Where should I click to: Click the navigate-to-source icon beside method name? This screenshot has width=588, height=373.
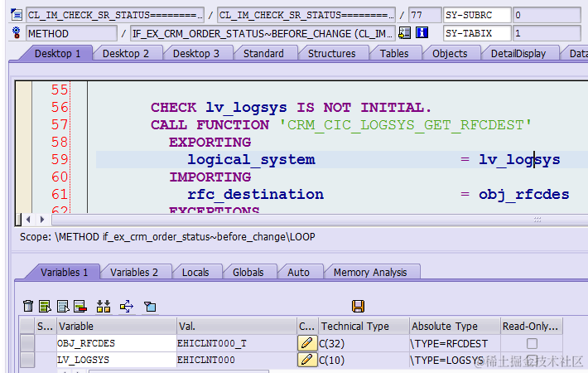coord(404,33)
